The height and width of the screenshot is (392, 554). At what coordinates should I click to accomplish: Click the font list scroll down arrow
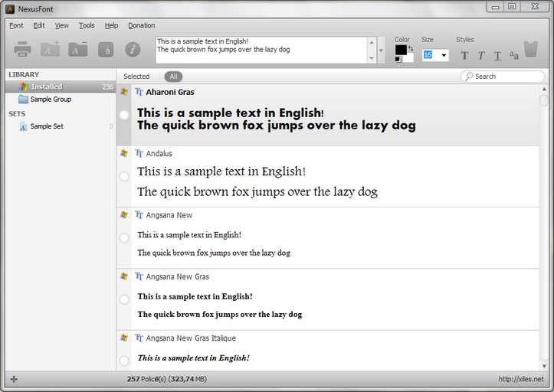pyautogui.click(x=544, y=366)
